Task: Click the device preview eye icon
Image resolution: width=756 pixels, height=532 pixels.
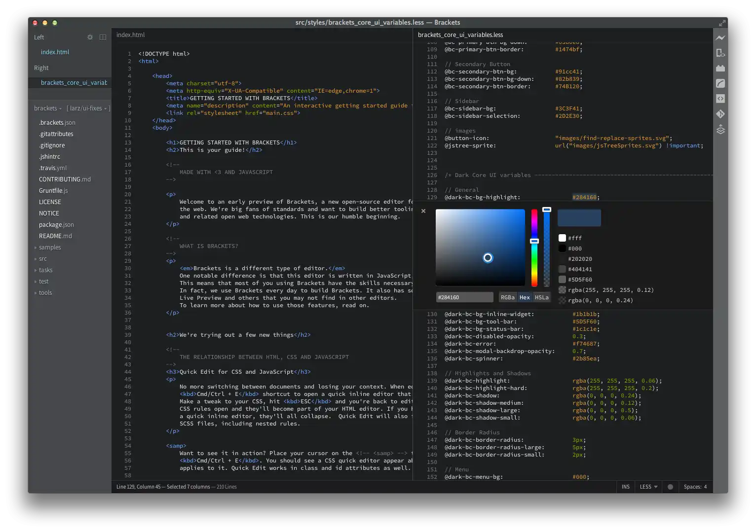Action: coord(720,53)
